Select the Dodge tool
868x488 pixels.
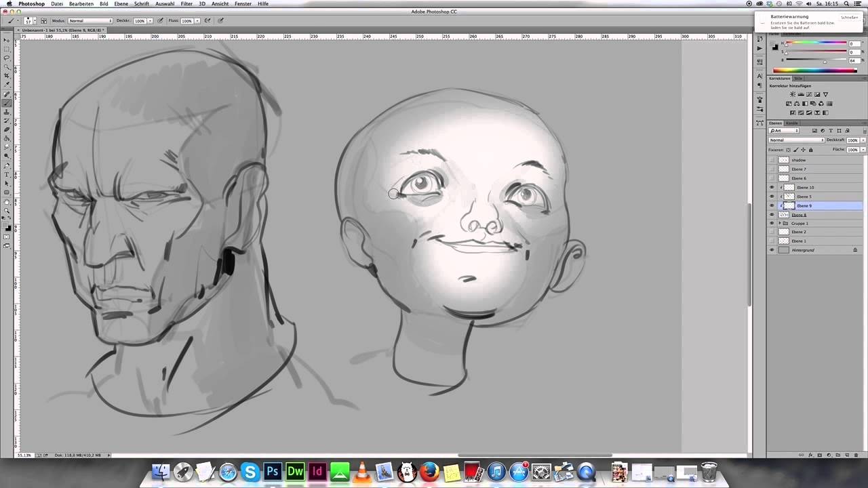click(7, 156)
